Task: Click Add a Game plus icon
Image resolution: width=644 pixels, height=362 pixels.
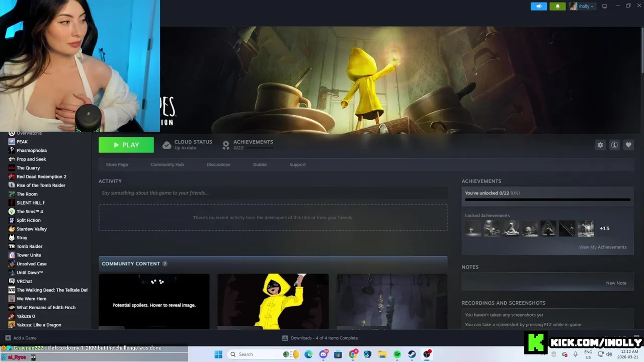Action: tap(8, 338)
